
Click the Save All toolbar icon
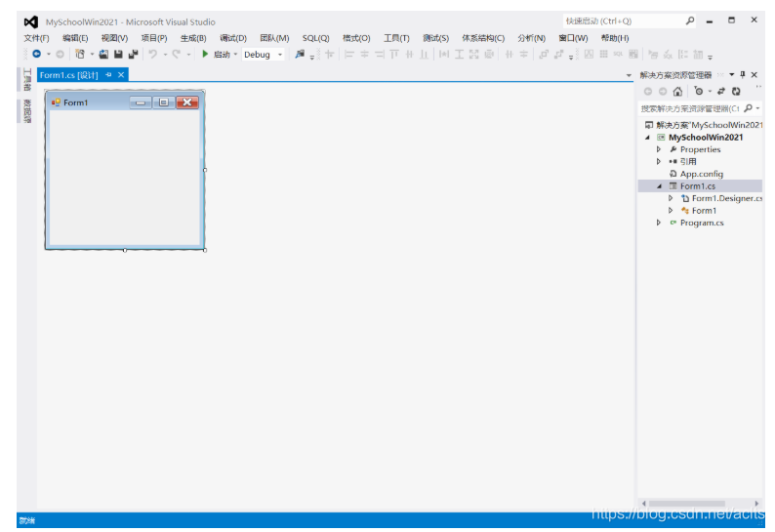point(133,55)
